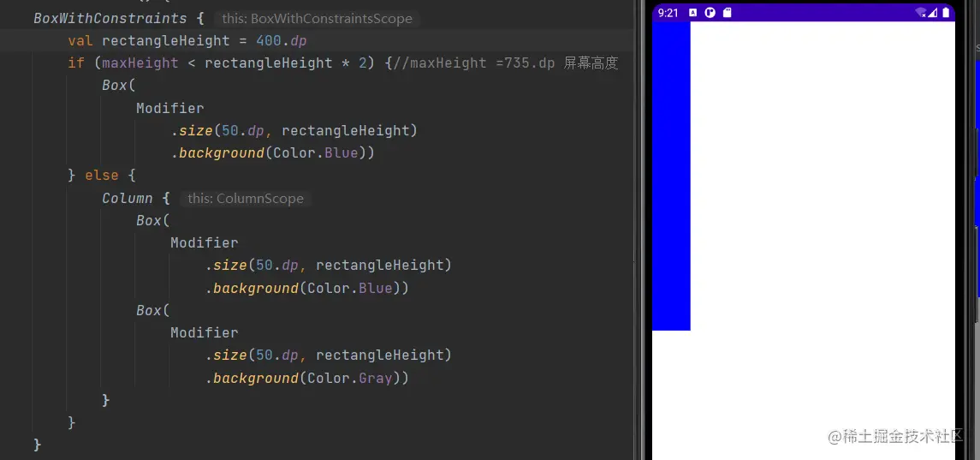Click 'Color.Blue' inside the Column block
This screenshot has height=460, width=980.
pyautogui.click(x=349, y=288)
